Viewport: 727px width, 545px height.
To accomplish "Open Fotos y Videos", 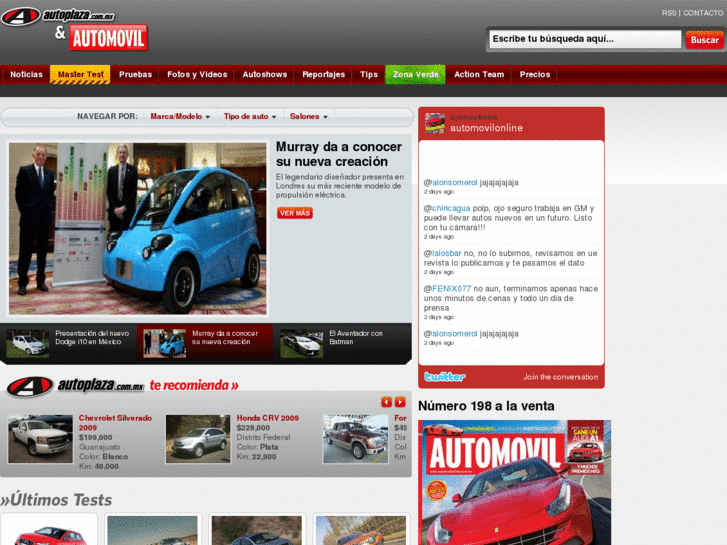I will point(197,74).
